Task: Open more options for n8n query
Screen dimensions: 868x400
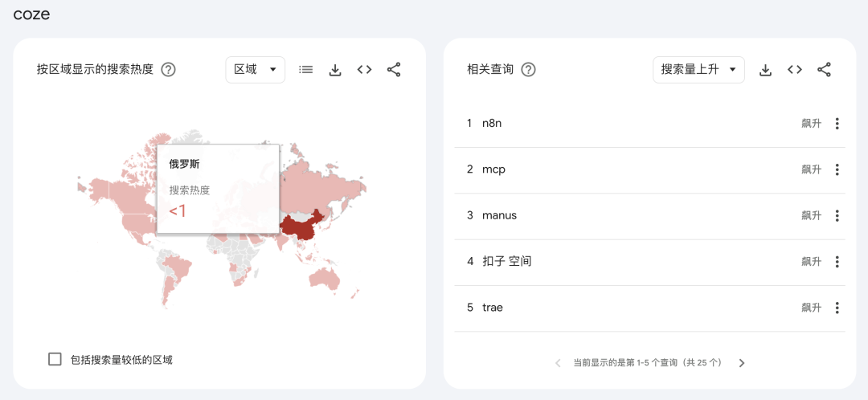Action: (x=837, y=124)
